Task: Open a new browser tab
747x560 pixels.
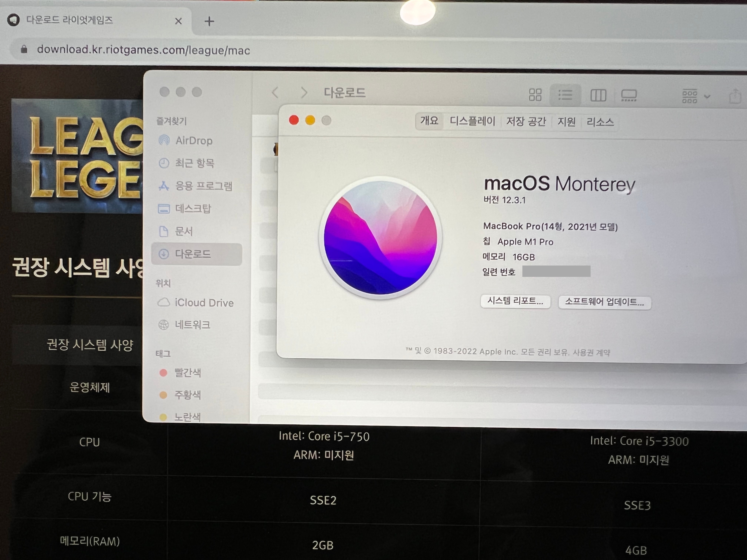Action: click(x=209, y=21)
